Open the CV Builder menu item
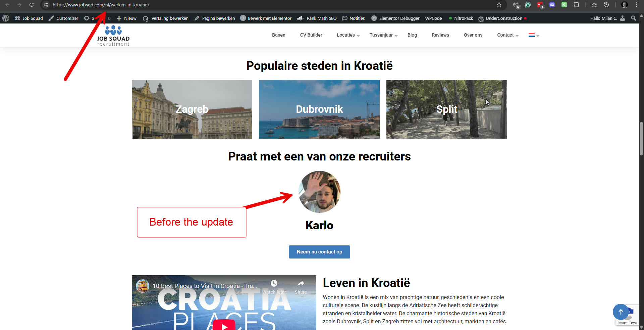Screen dimensions: 644x330 [x=311, y=35]
